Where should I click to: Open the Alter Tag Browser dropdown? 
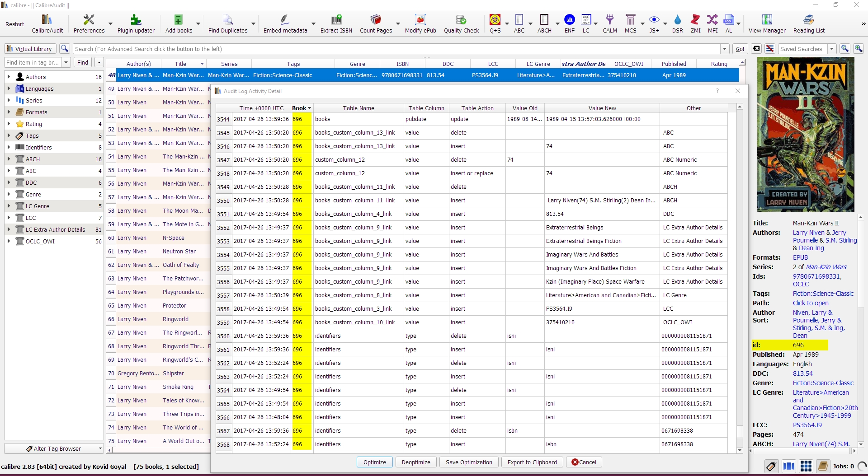[x=54, y=448]
